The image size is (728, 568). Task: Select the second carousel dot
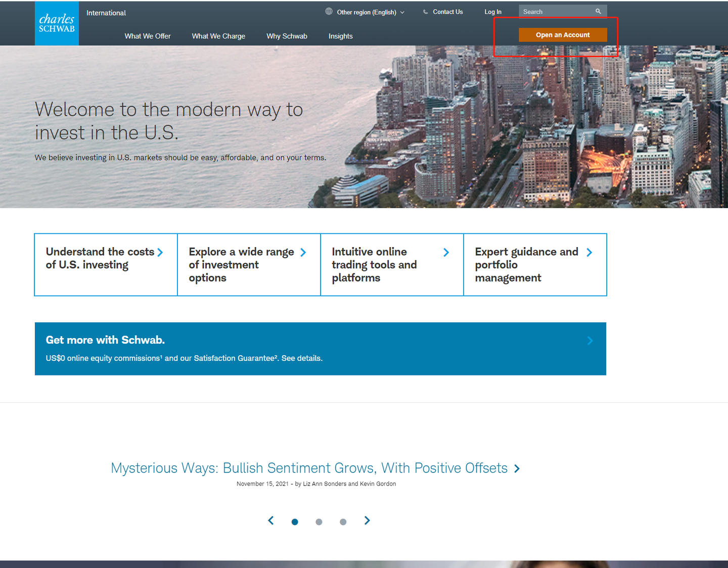pos(319,522)
